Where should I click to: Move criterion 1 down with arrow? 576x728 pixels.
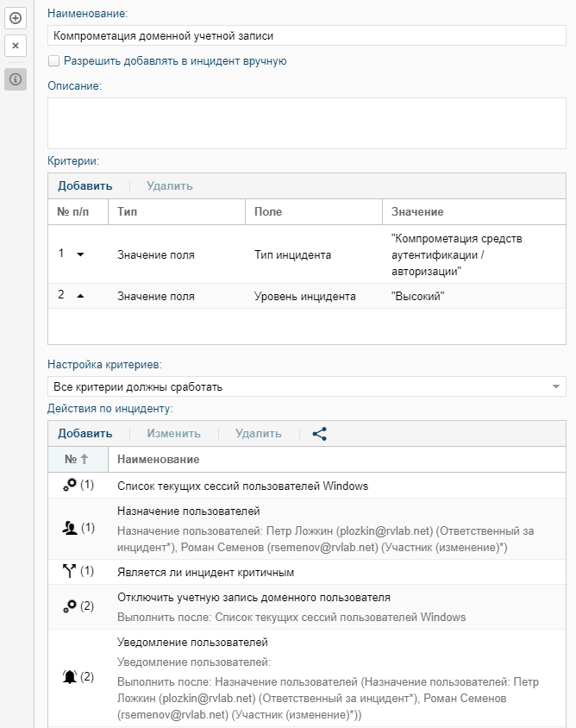[80, 254]
